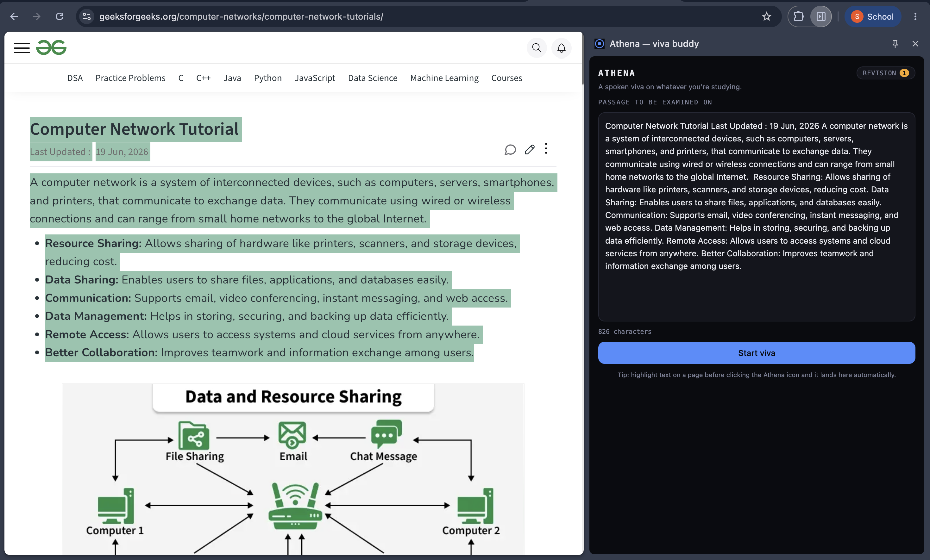The height and width of the screenshot is (560, 930).
Task: Open the article's three-dot options
Action: pyautogui.click(x=546, y=149)
